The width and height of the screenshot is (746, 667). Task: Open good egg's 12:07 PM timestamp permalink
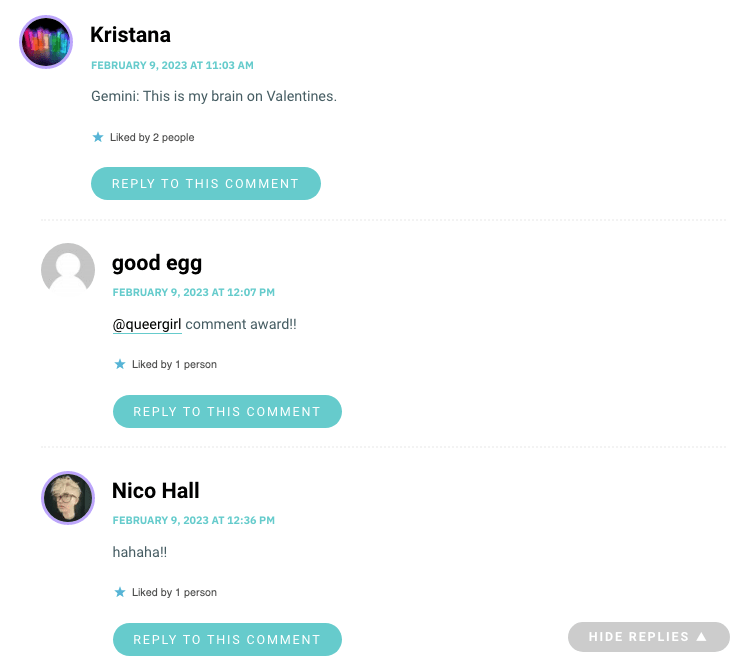194,292
